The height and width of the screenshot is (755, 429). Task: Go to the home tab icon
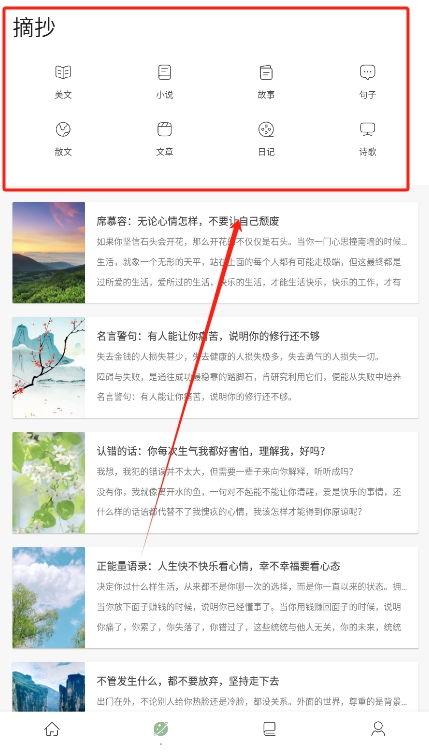tap(52, 729)
